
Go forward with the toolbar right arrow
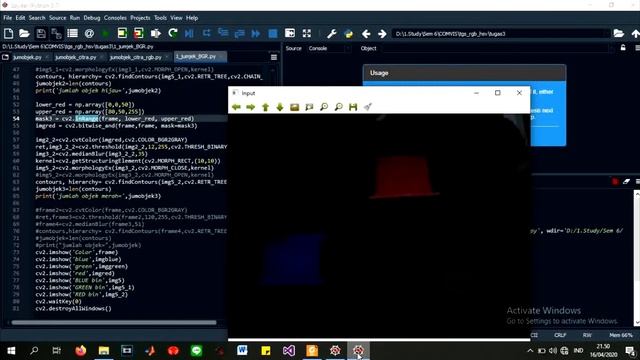pos(382,34)
